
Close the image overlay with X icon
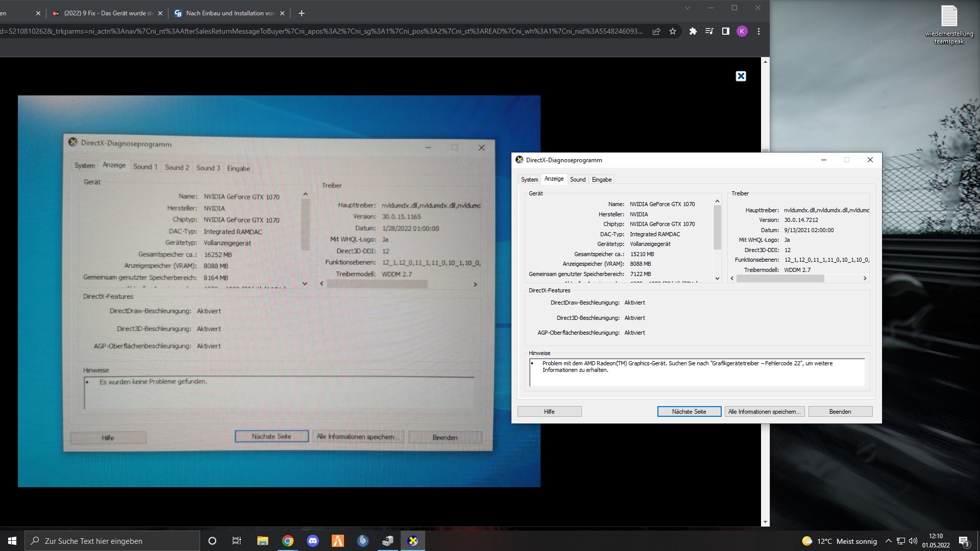click(741, 76)
